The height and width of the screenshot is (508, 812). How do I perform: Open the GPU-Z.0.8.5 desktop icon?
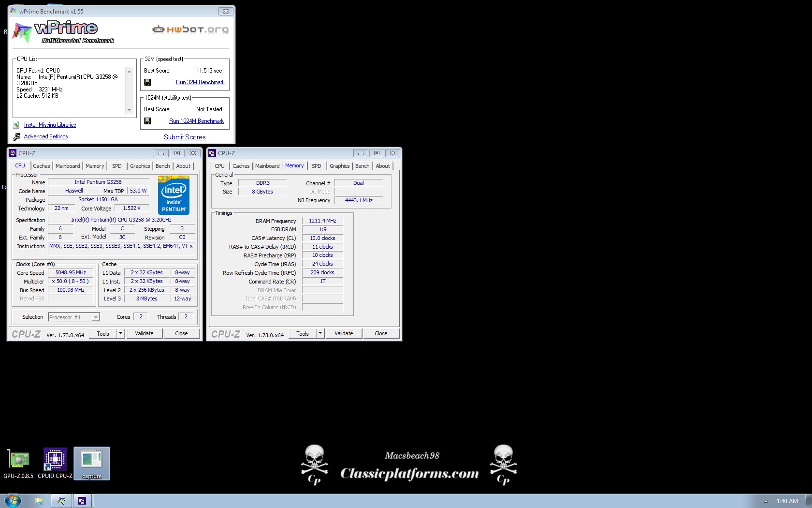click(x=18, y=463)
